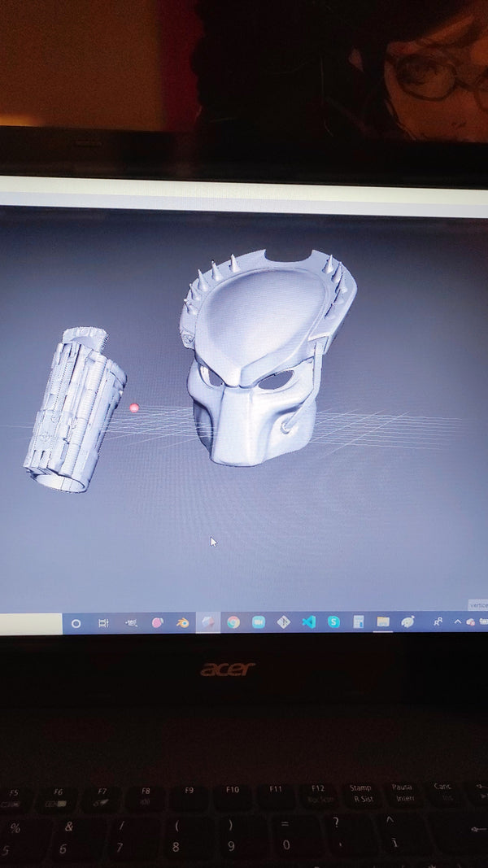Screen dimensions: 488x868
Task: Open Skype from the taskbar
Action: (333, 622)
